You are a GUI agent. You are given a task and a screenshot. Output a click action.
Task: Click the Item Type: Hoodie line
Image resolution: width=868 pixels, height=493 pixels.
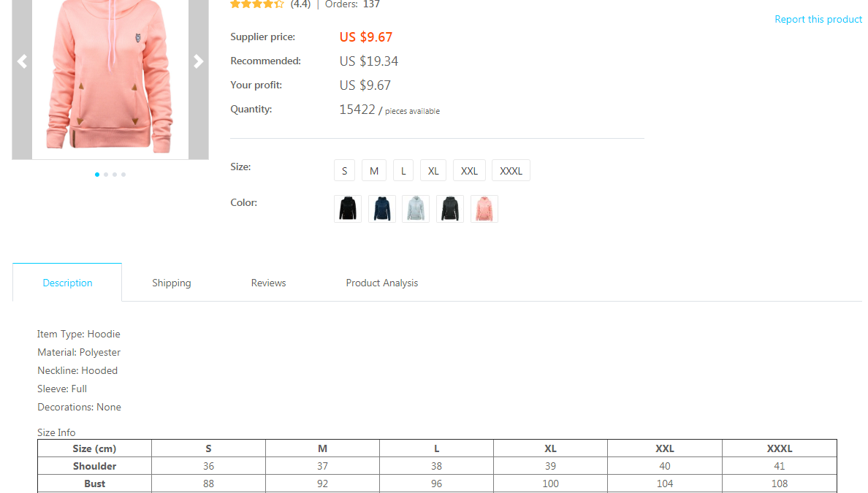coord(79,335)
